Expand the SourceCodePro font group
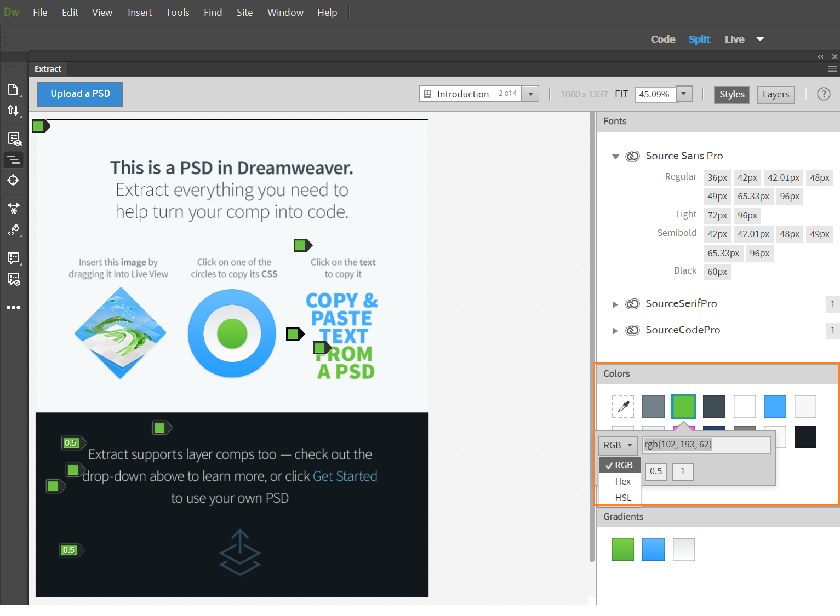This screenshot has width=840, height=616. (x=615, y=331)
